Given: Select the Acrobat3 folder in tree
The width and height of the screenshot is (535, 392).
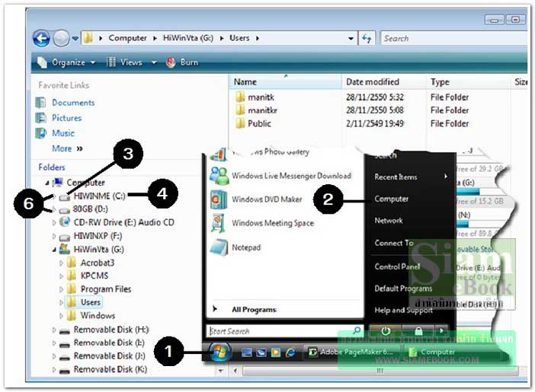Looking at the screenshot, I should [x=98, y=263].
